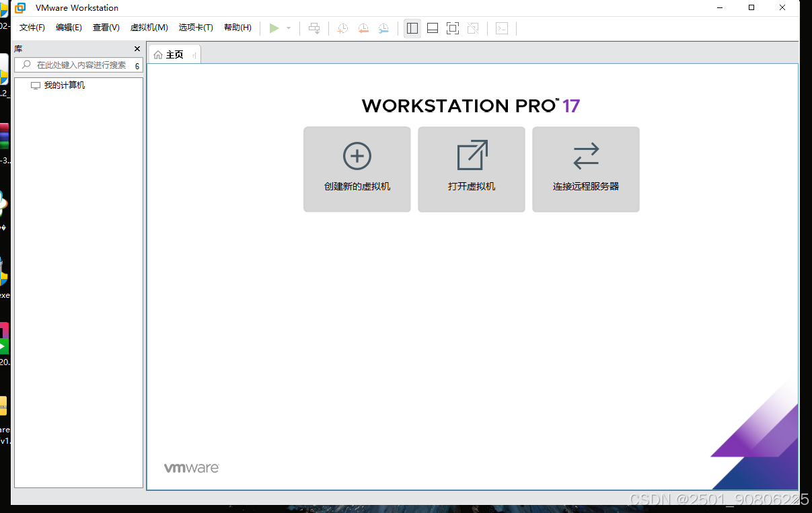
Task: Open 编辑(E) menu
Action: 69,28
